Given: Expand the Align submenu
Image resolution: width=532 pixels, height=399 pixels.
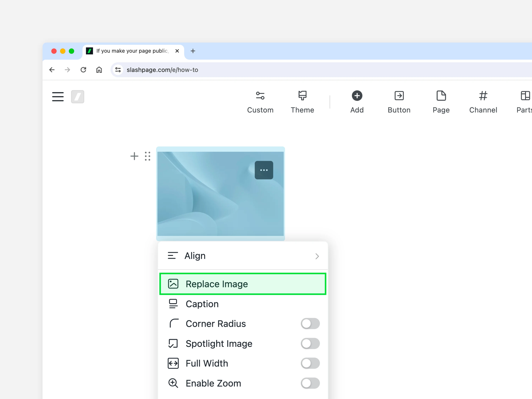Looking at the screenshot, I should click(243, 256).
